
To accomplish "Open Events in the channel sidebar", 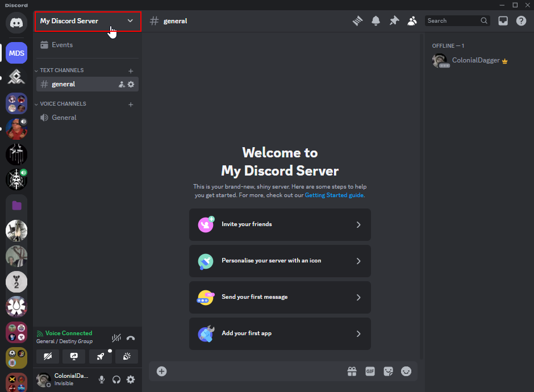I will pos(87,45).
